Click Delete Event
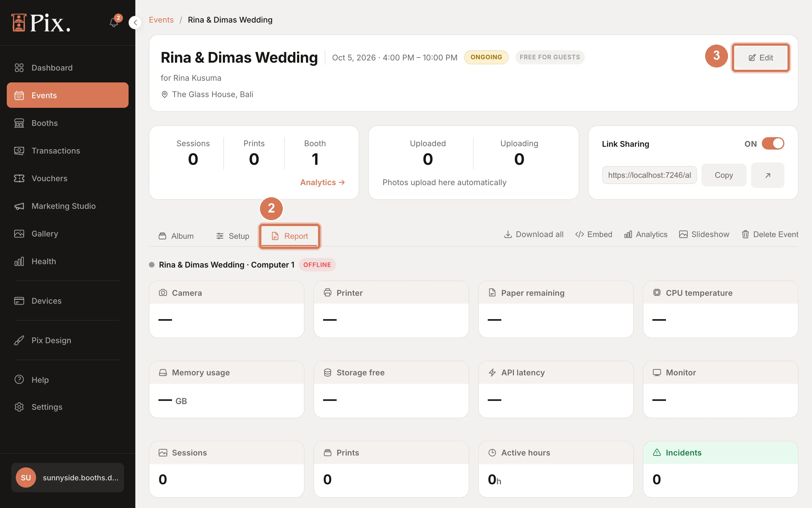Image resolution: width=812 pixels, height=508 pixels. click(770, 234)
